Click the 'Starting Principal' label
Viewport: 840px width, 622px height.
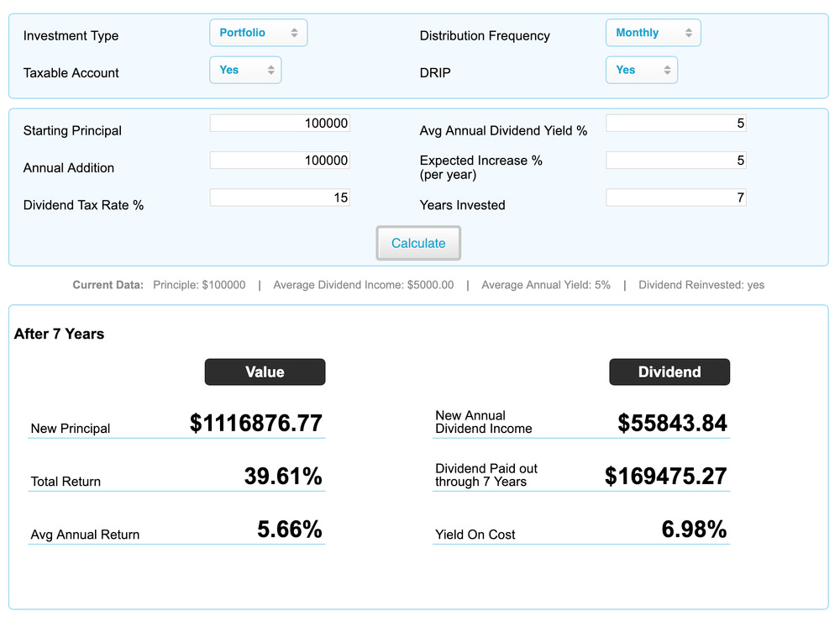tap(72, 131)
